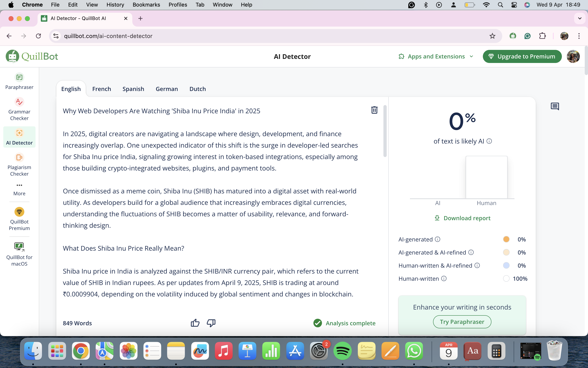Bookmark this page with the star icon
This screenshot has height=368, width=588.
492,36
